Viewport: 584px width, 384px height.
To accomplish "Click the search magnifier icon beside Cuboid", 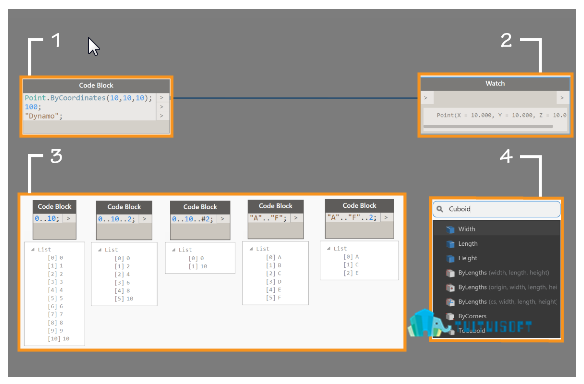I will (440, 209).
